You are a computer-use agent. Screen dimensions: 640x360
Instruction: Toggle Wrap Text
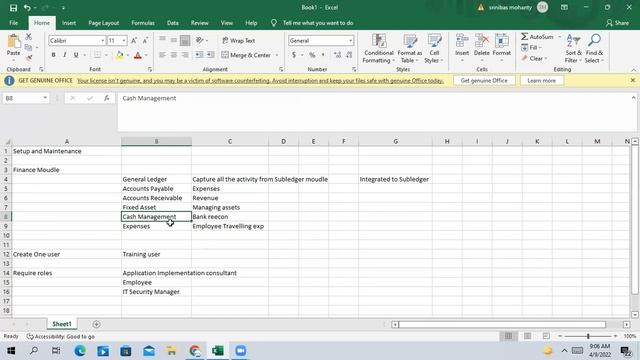(x=239, y=40)
